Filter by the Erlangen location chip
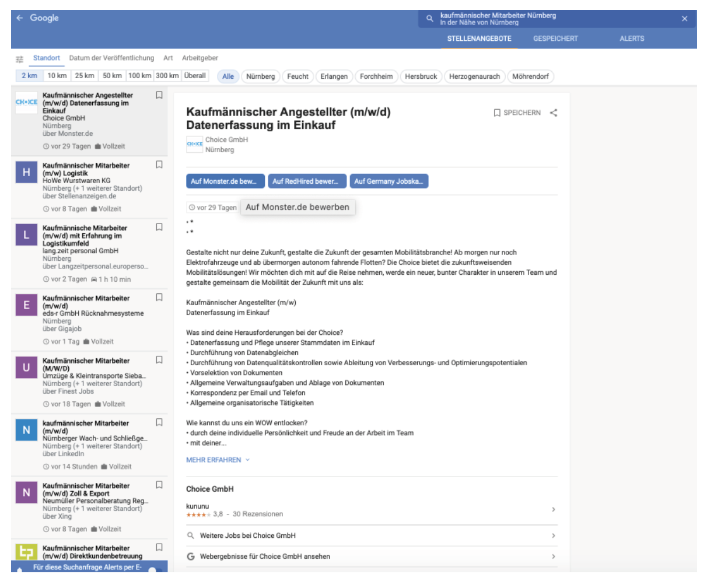Image resolution: width=728 pixels, height=588 pixels. (x=334, y=76)
